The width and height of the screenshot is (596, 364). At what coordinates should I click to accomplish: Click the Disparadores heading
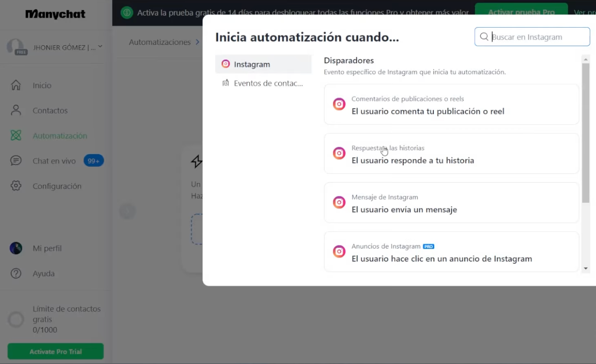(349, 60)
